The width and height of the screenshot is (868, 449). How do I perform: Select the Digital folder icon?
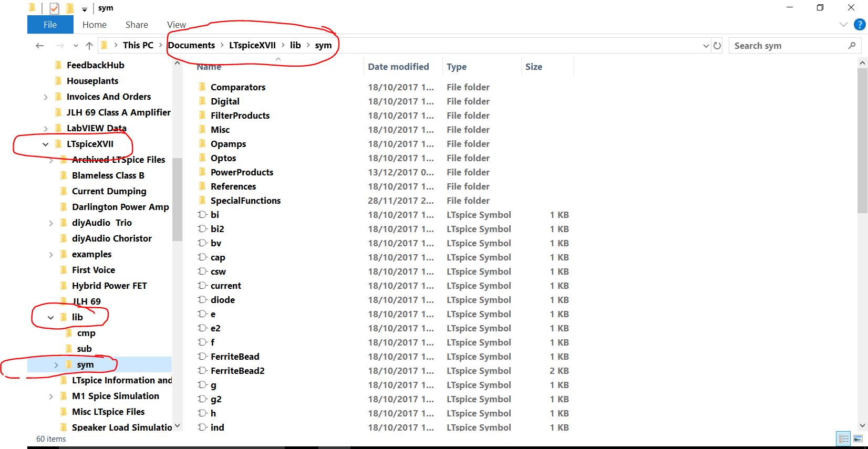click(202, 101)
